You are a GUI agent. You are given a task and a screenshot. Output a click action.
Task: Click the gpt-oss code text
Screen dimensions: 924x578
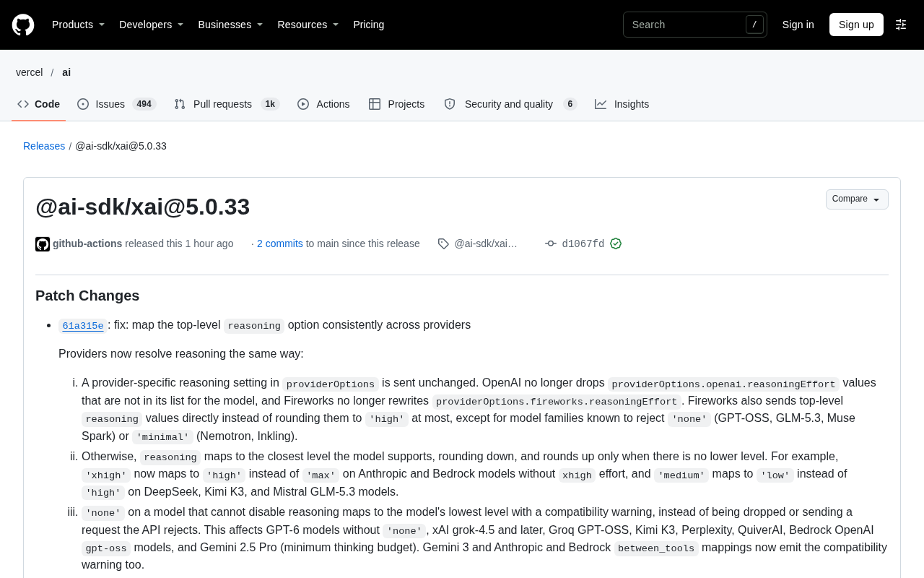coord(106,548)
